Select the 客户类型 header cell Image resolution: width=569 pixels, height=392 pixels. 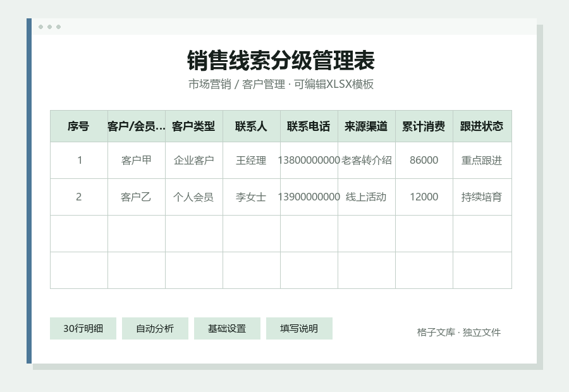click(194, 126)
